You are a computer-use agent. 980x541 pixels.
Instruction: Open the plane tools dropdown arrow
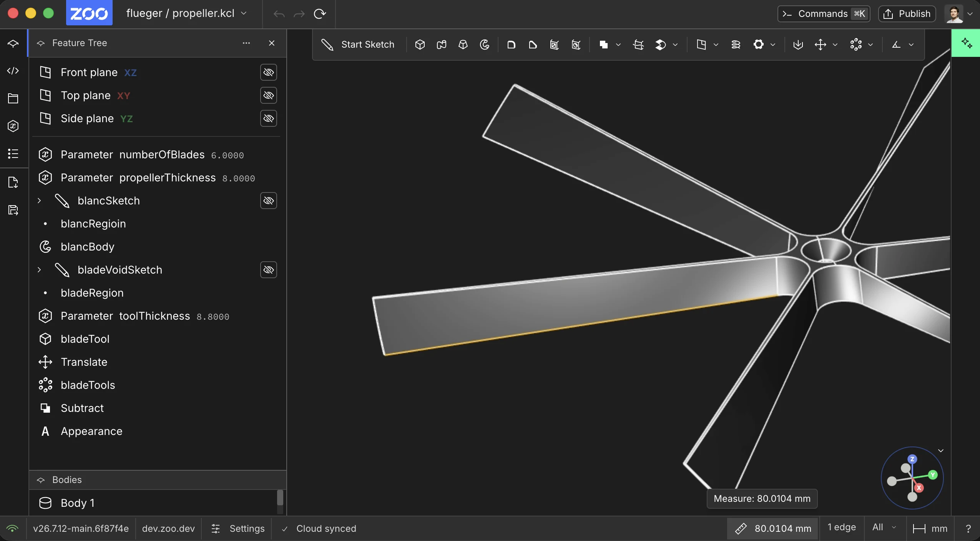[x=716, y=45]
